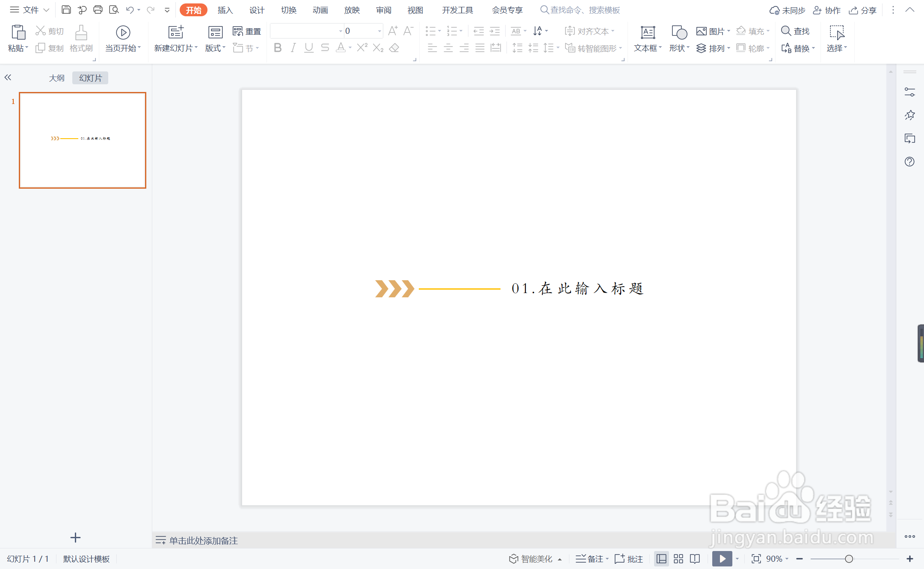Toggle normal view in status bar
The image size is (924, 569).
tap(661, 559)
